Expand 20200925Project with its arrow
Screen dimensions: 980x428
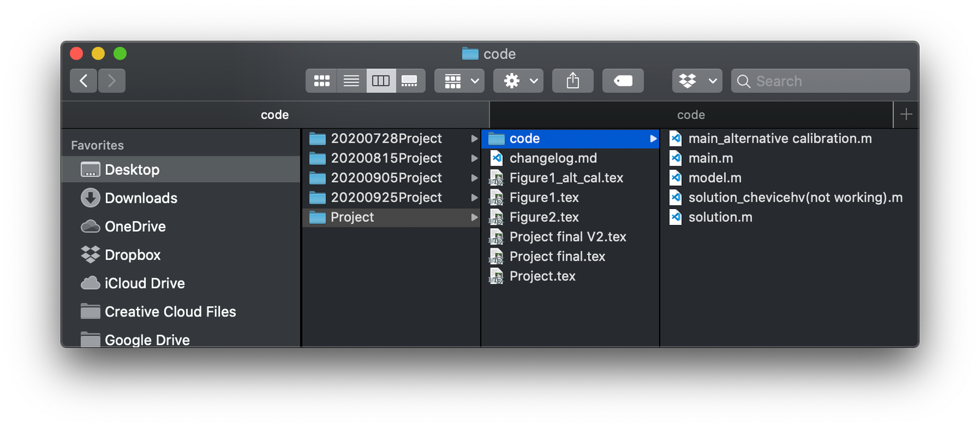tap(473, 197)
